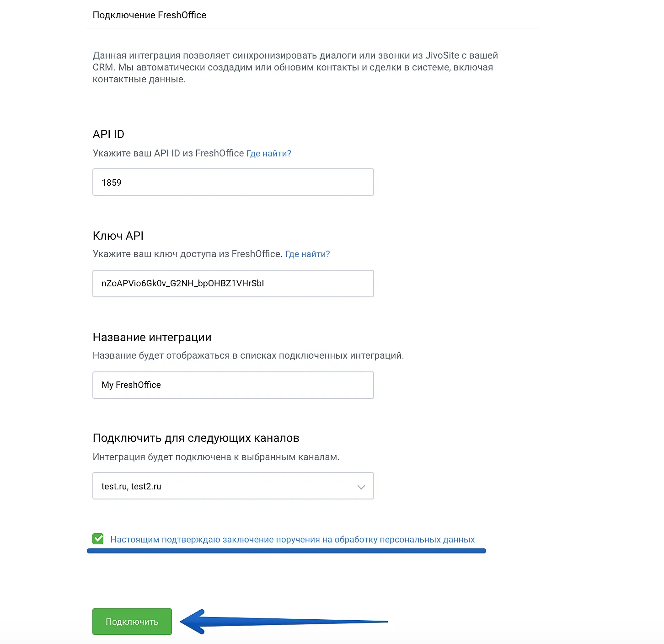Viewport: 664px width, 644px height.
Task: Click the blue arrow pointing at Подключить
Action: pos(284,622)
